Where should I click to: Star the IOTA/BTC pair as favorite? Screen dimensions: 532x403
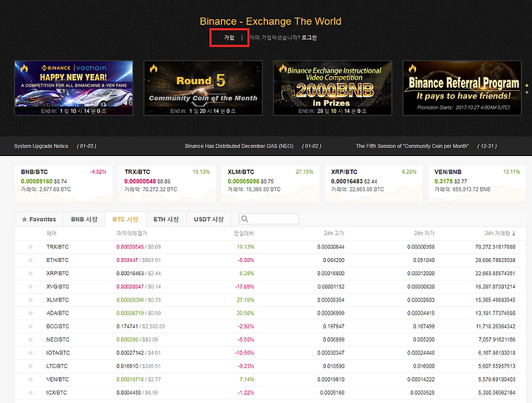pyautogui.click(x=30, y=353)
